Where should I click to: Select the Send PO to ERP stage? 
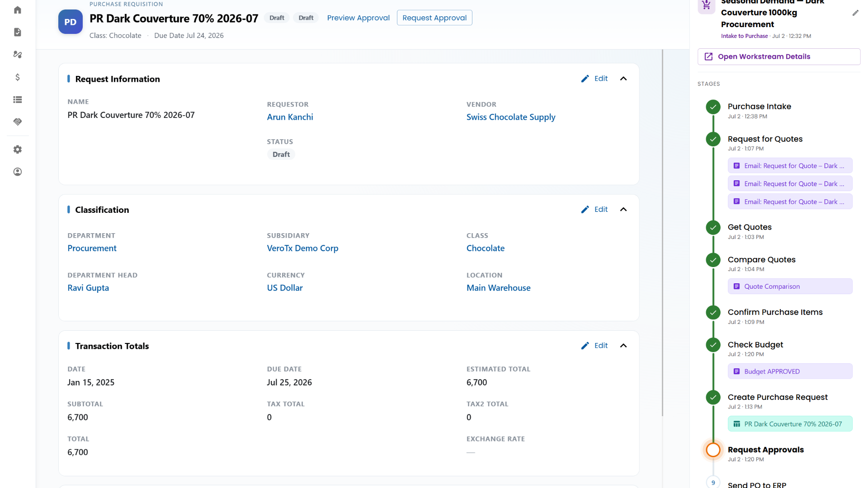[x=757, y=484]
